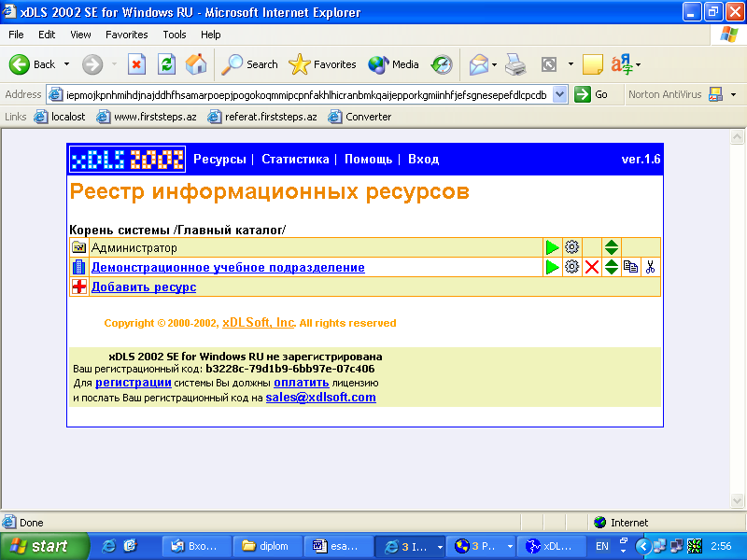Viewport: 747px width, 560px height.
Task: Open the View menu
Action: (80, 35)
